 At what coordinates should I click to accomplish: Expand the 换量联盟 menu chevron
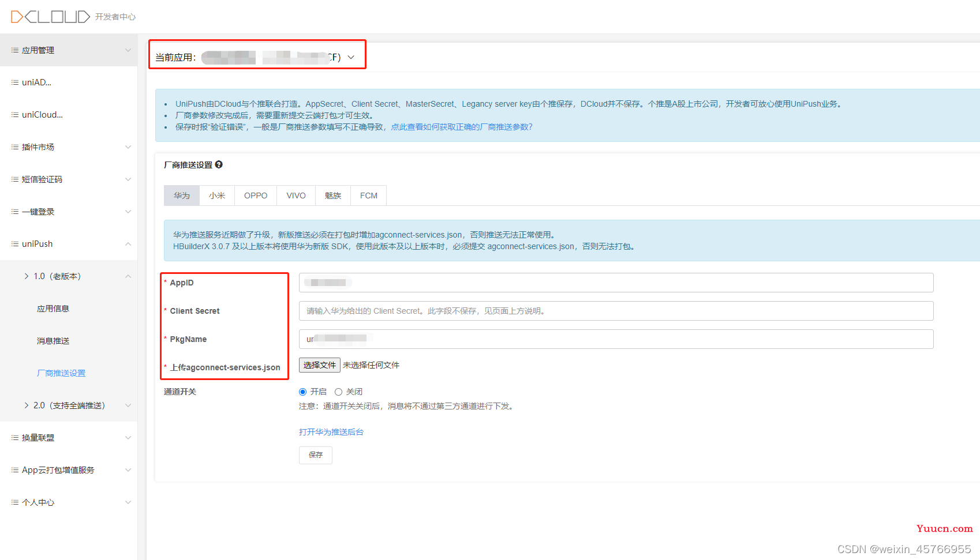pyautogui.click(x=128, y=438)
